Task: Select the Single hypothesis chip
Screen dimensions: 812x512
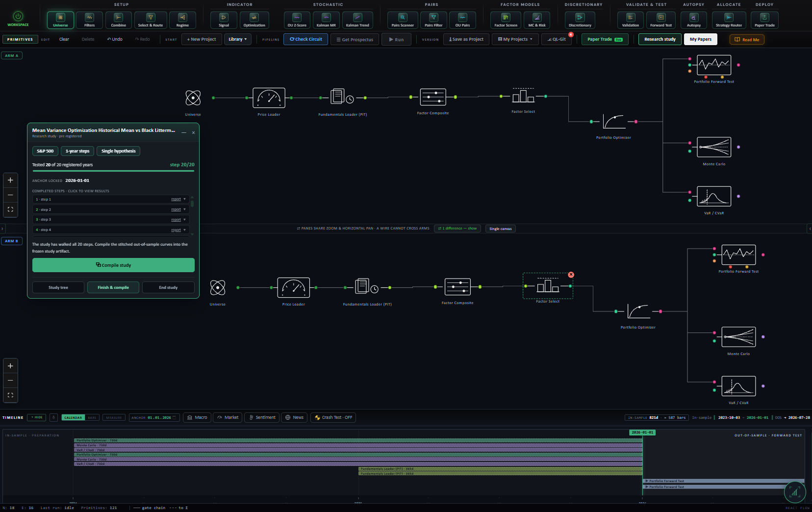Action: (x=118, y=151)
